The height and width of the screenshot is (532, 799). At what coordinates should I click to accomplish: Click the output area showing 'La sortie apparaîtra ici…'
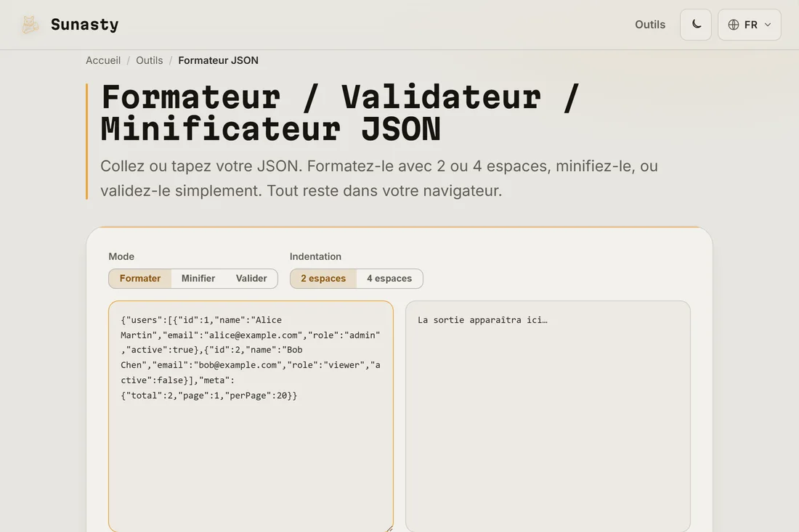click(x=548, y=417)
